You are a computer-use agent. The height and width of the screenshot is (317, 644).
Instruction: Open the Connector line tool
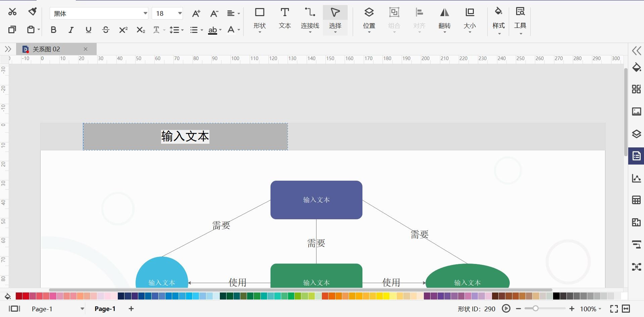point(310,18)
